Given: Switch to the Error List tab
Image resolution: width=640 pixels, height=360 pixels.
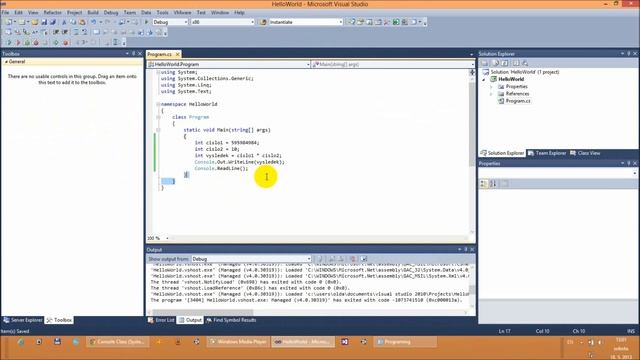Looking at the screenshot, I should [161, 320].
